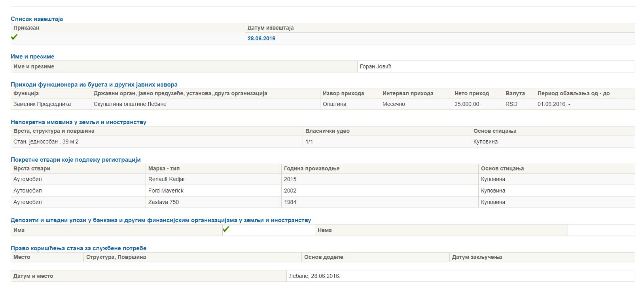The image size is (644, 285).
Task: Click the Година производње column header
Action: 312,168
